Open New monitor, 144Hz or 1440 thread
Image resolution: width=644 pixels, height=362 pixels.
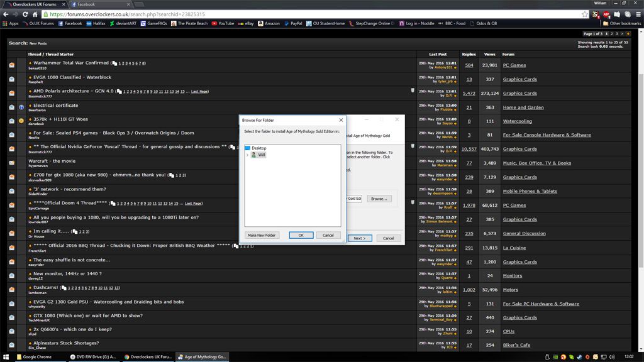[67, 274]
